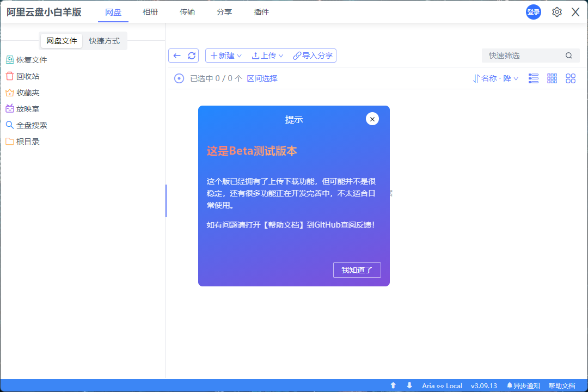This screenshot has width=588, height=392.
Task: Click the 登录 login button
Action: click(534, 12)
